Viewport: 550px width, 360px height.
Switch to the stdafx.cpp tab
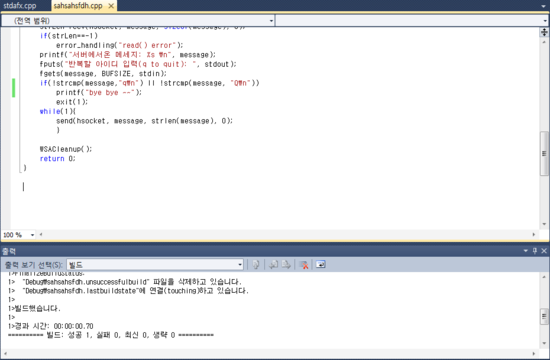(x=20, y=6)
